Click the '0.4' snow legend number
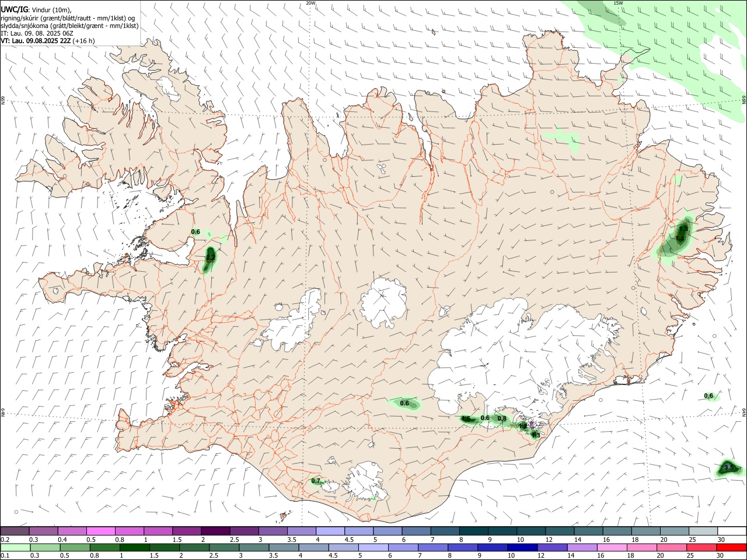The image size is (747, 560). (x=62, y=540)
